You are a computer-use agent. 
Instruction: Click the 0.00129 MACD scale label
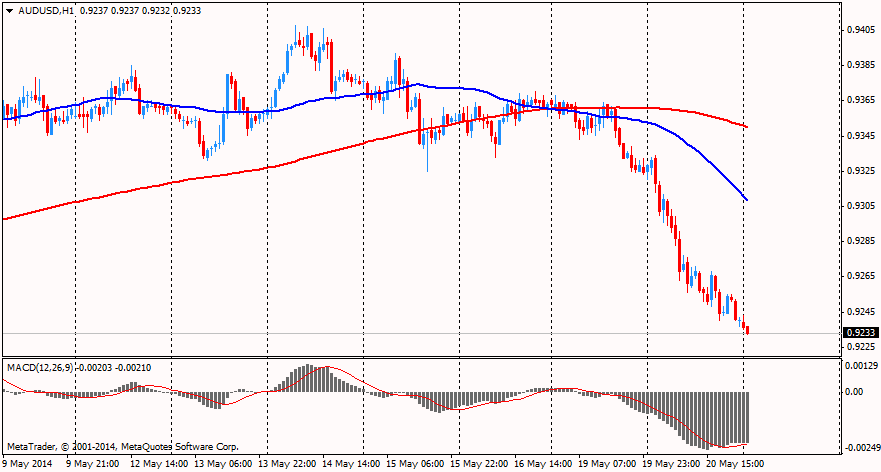(861, 365)
